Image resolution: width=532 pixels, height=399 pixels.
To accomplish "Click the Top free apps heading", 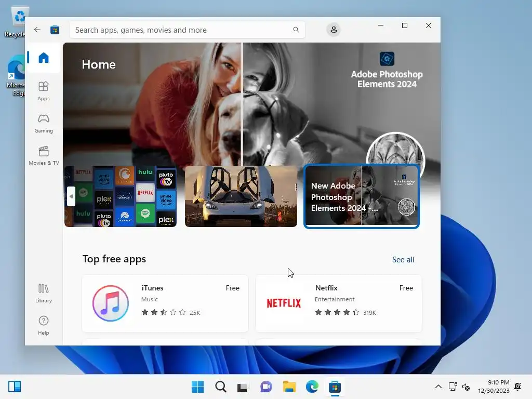I will pyautogui.click(x=114, y=259).
